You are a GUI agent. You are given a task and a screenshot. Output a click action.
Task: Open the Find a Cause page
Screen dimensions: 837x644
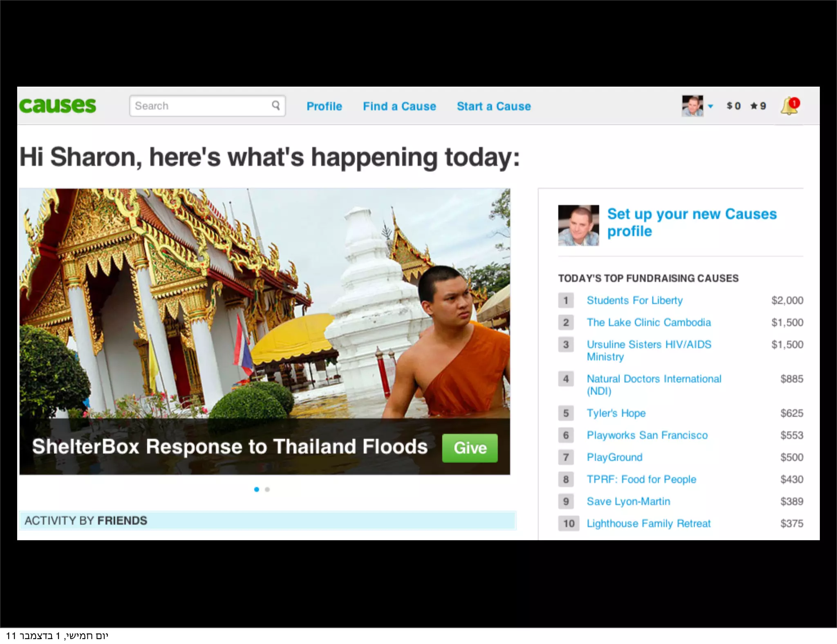coord(399,106)
